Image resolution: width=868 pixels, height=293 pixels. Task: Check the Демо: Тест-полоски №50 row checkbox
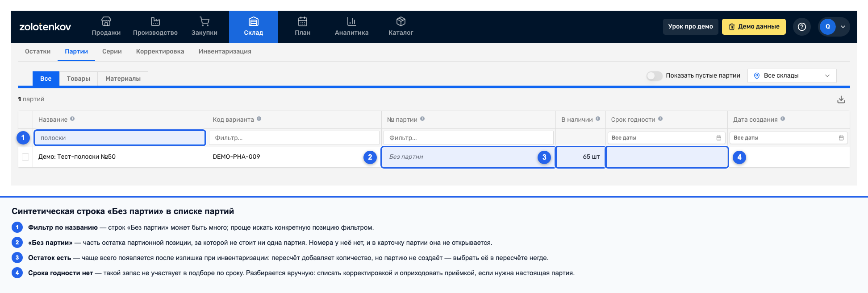pos(25,157)
